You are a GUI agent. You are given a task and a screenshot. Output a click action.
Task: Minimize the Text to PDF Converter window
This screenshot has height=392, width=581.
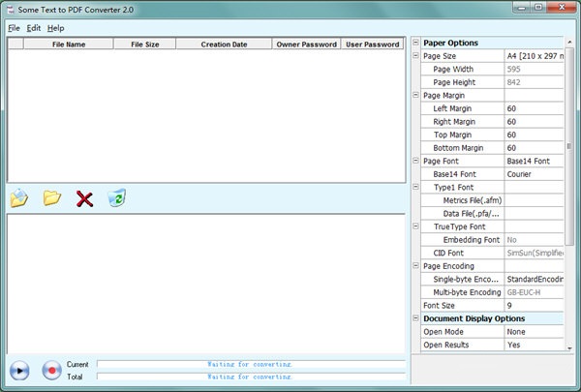(x=522, y=8)
